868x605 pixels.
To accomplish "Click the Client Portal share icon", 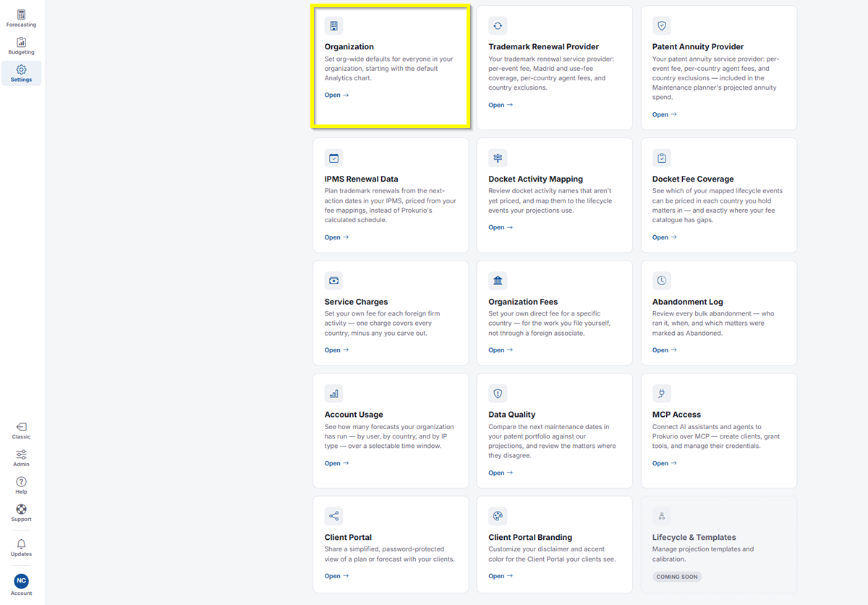I will coord(333,517).
